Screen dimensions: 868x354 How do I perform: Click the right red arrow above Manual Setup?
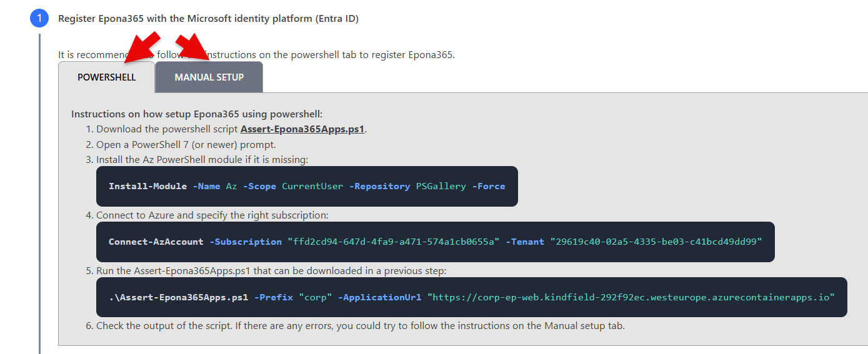(191, 47)
